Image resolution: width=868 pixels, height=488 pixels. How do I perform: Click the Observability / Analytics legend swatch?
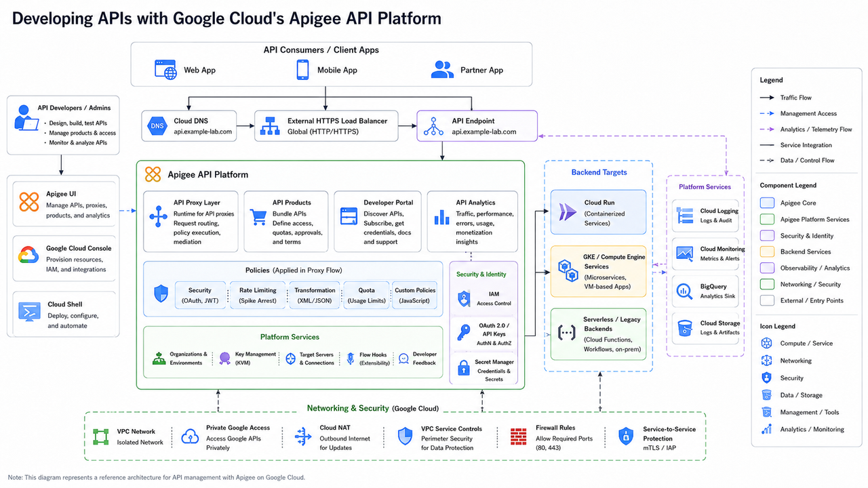click(767, 268)
